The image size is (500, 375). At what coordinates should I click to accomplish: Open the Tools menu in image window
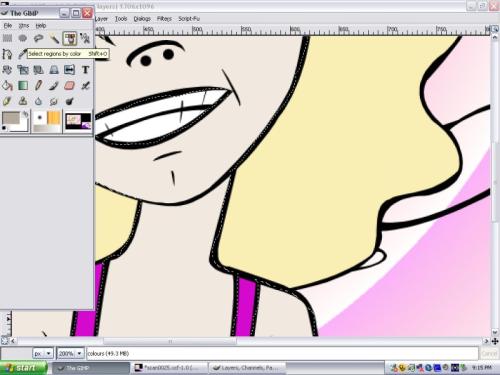pyautogui.click(x=121, y=19)
